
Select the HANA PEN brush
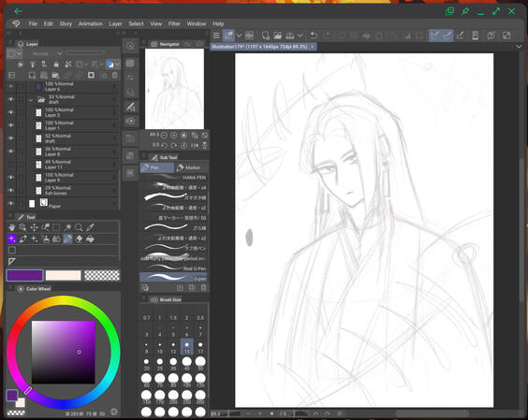coord(173,178)
